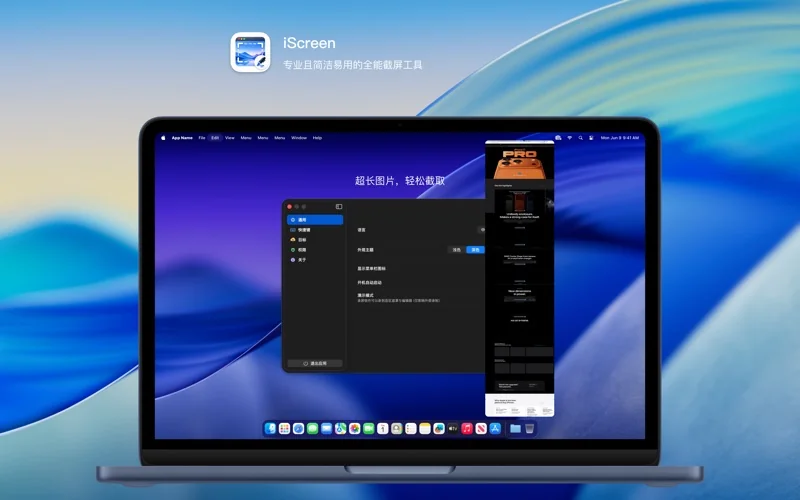800x500 pixels.
Task: Click the Wi-Fi menu bar icon
Action: (x=569, y=138)
